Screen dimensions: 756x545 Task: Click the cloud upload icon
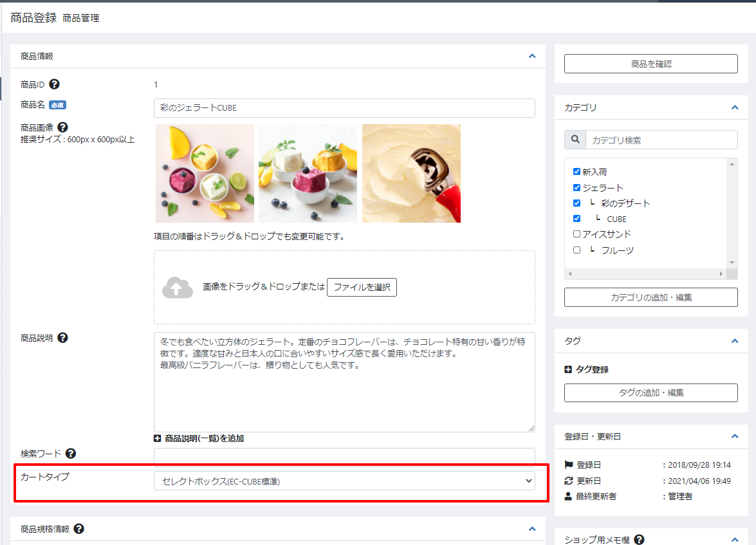click(x=178, y=288)
